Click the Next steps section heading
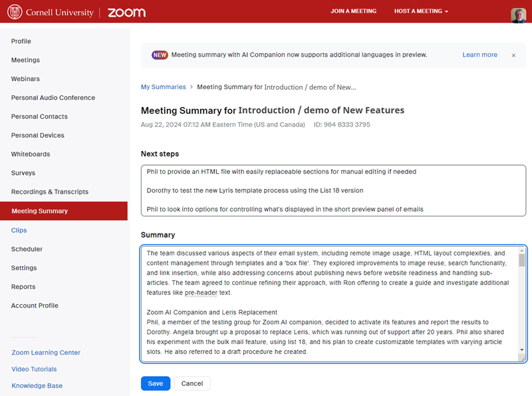The height and width of the screenshot is (396, 532). pos(160,154)
